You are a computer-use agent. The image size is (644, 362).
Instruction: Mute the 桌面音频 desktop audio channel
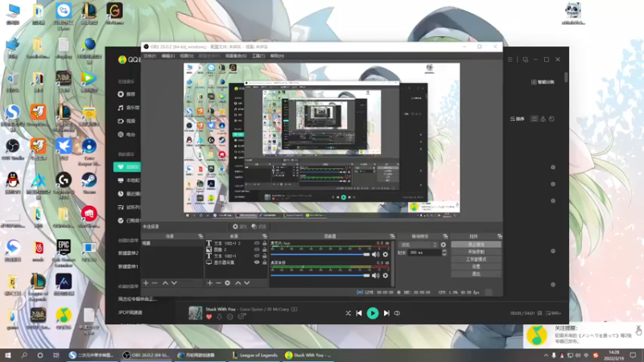tap(375, 275)
